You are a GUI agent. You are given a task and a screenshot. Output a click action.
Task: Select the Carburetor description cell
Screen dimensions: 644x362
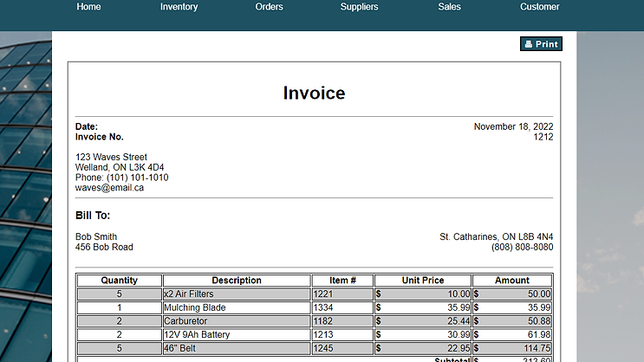click(x=237, y=321)
